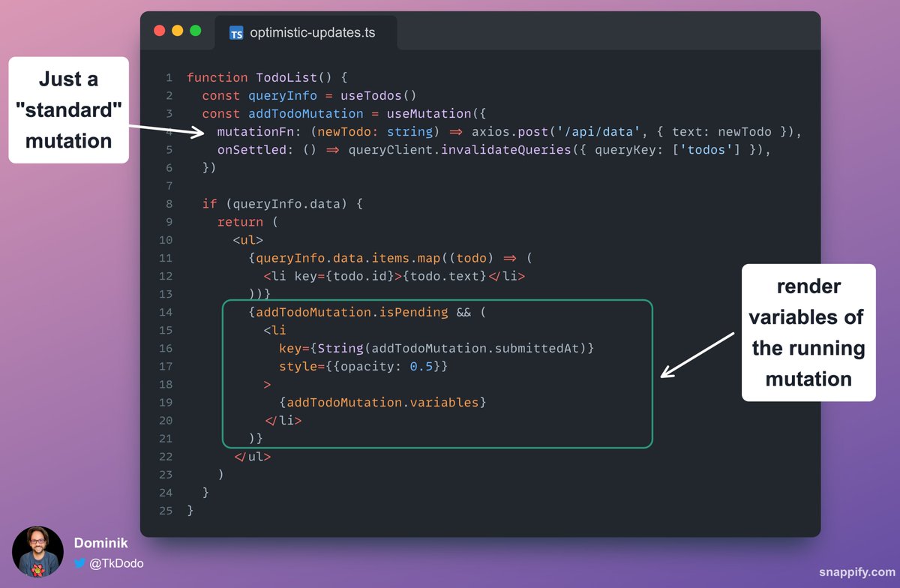
Task: Click the white arrow pointing at the green box
Action: [x=697, y=354]
